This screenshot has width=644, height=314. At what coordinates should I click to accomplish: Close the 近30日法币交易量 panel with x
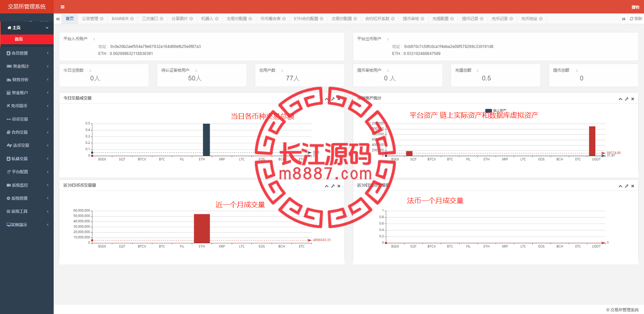(633, 186)
